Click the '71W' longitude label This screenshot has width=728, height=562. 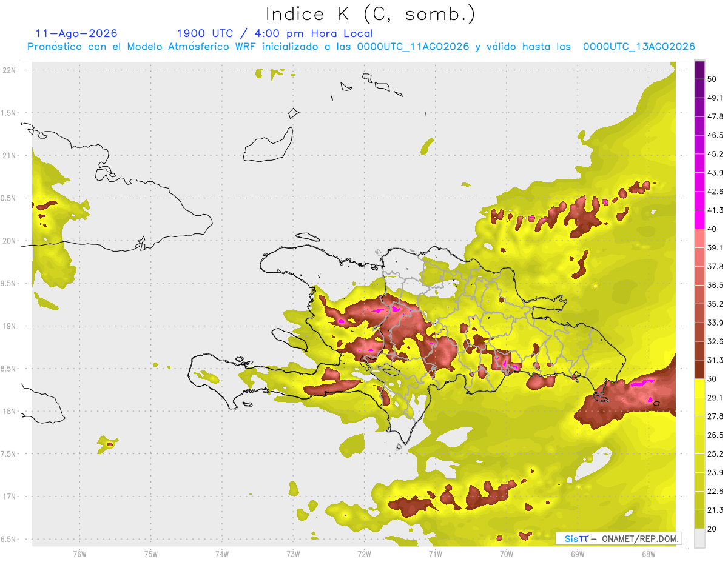coord(435,554)
